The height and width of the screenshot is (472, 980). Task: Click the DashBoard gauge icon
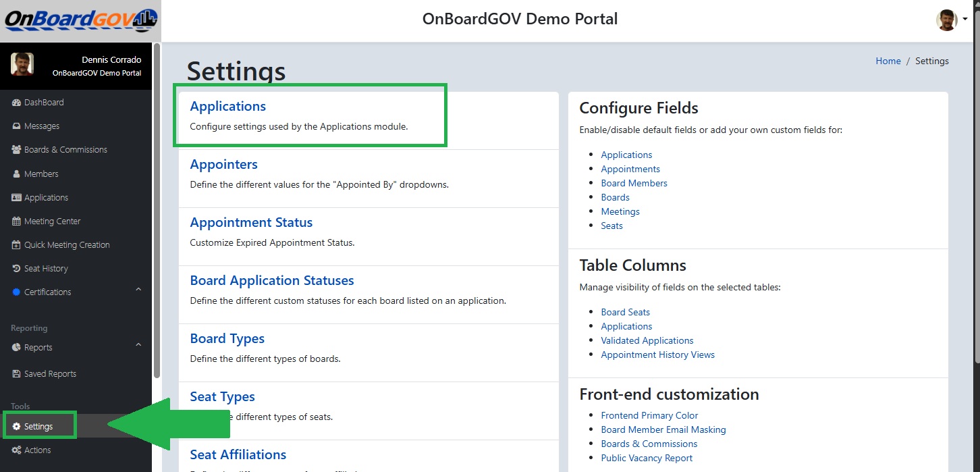click(x=17, y=103)
